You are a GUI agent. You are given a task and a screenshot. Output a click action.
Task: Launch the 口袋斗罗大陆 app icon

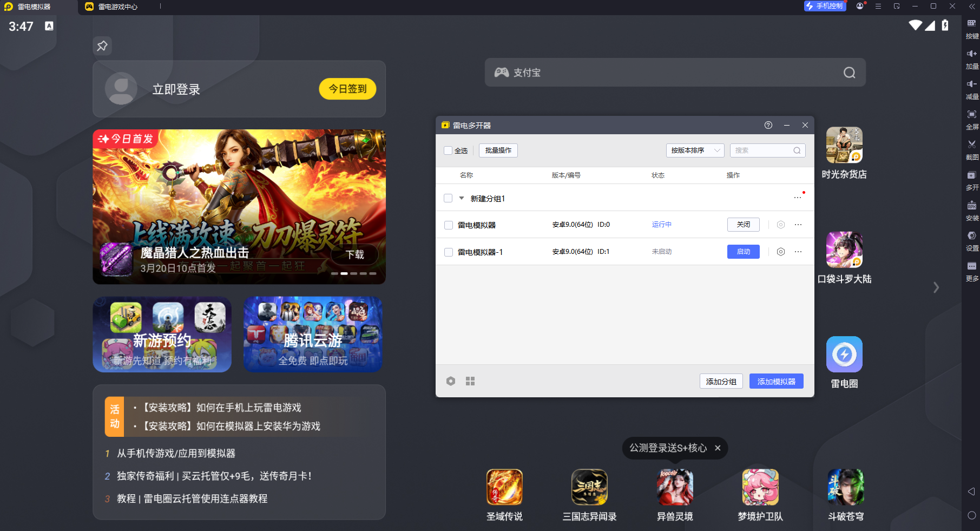(x=844, y=250)
